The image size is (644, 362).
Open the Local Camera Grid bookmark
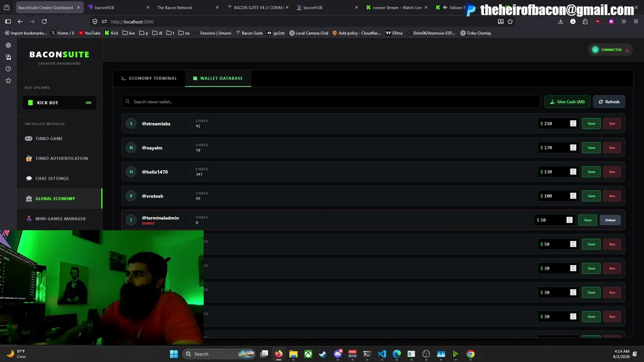coord(308,33)
